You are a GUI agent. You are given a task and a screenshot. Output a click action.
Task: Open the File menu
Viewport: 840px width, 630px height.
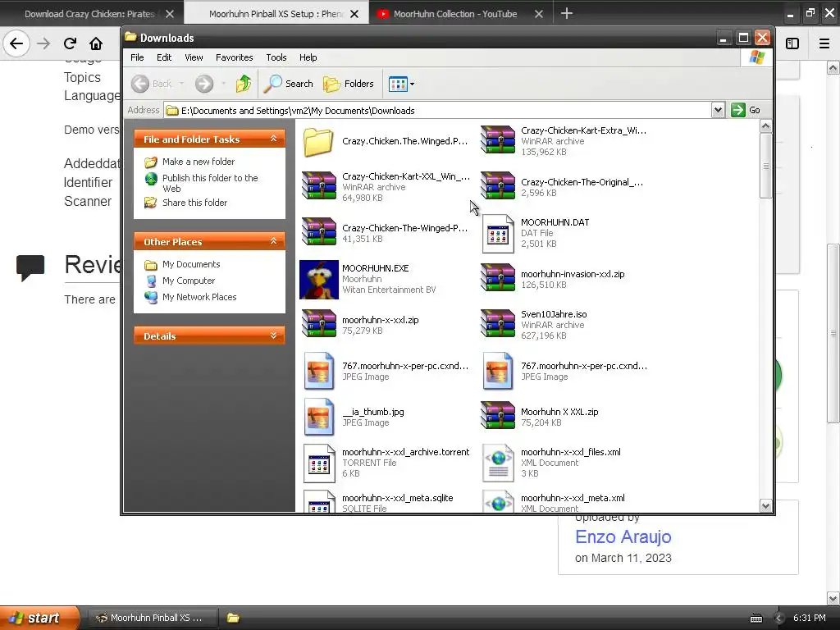137,57
